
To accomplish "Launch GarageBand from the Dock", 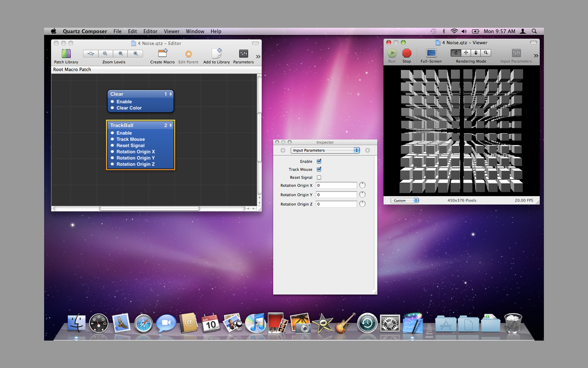I will click(345, 323).
